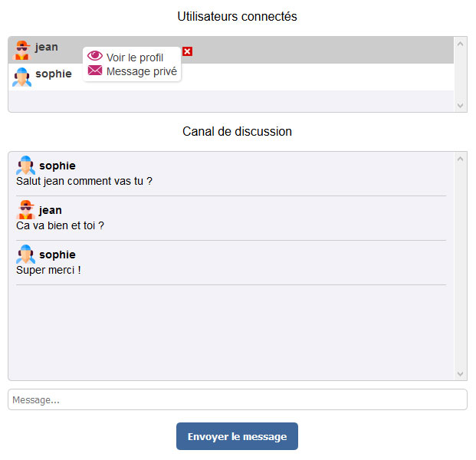Click up arrow of discussion scrollbar
The image size is (476, 460).
pyautogui.click(x=461, y=159)
